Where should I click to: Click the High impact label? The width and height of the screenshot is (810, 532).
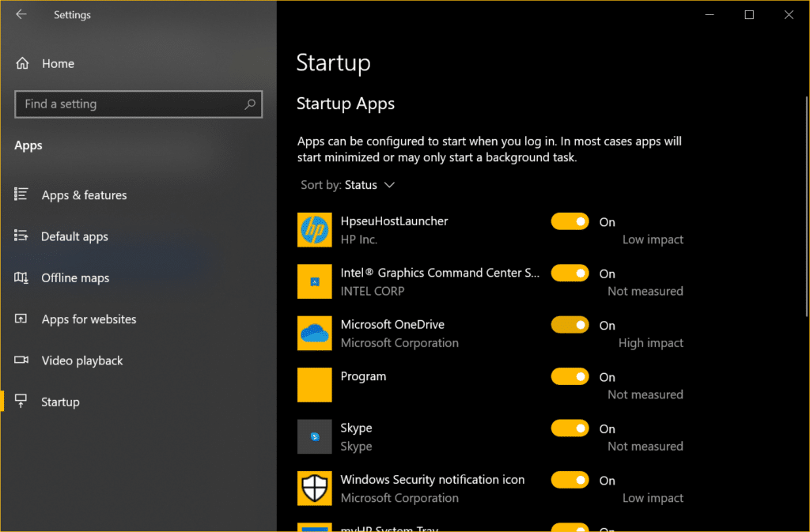pyautogui.click(x=650, y=342)
